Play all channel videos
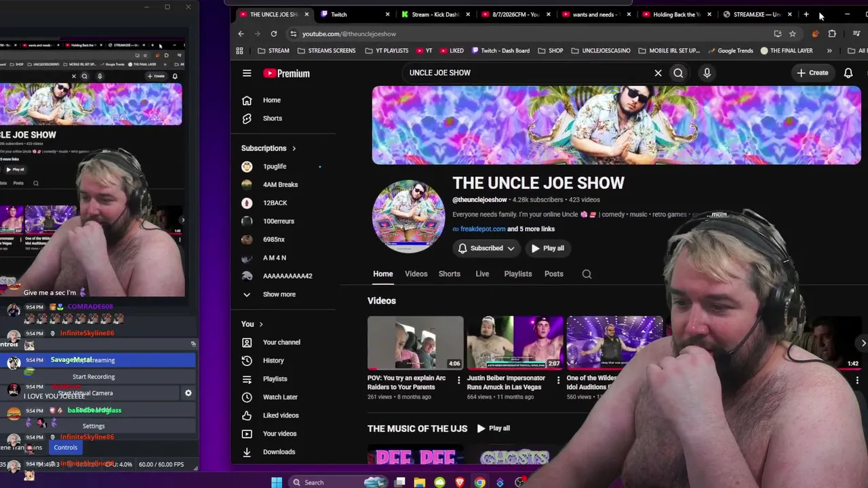 pos(548,248)
